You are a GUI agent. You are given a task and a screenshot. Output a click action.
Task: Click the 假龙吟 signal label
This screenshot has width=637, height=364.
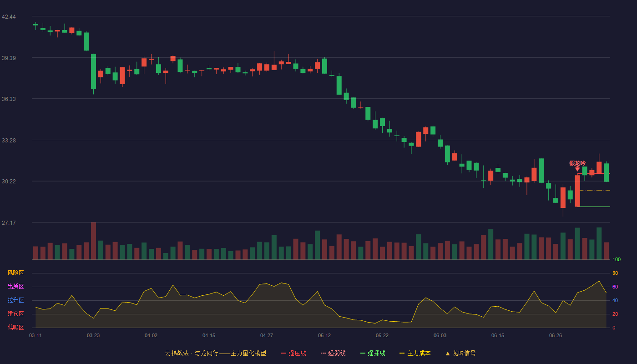pos(577,163)
